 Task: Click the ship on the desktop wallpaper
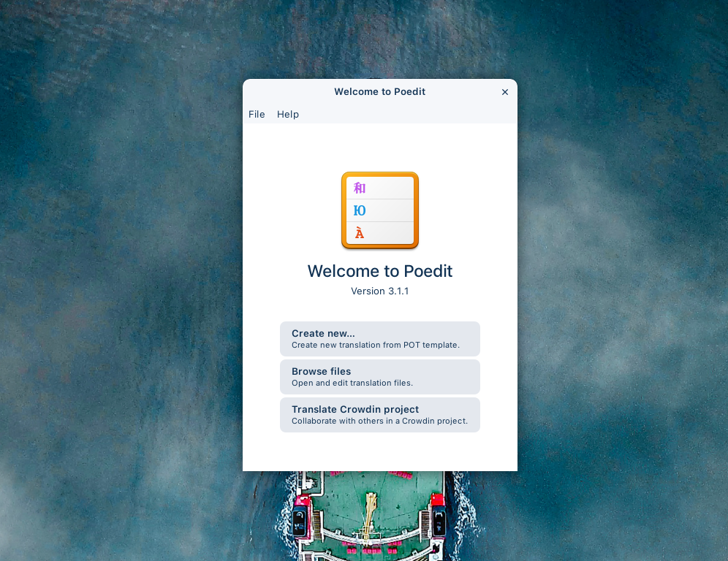click(x=369, y=515)
